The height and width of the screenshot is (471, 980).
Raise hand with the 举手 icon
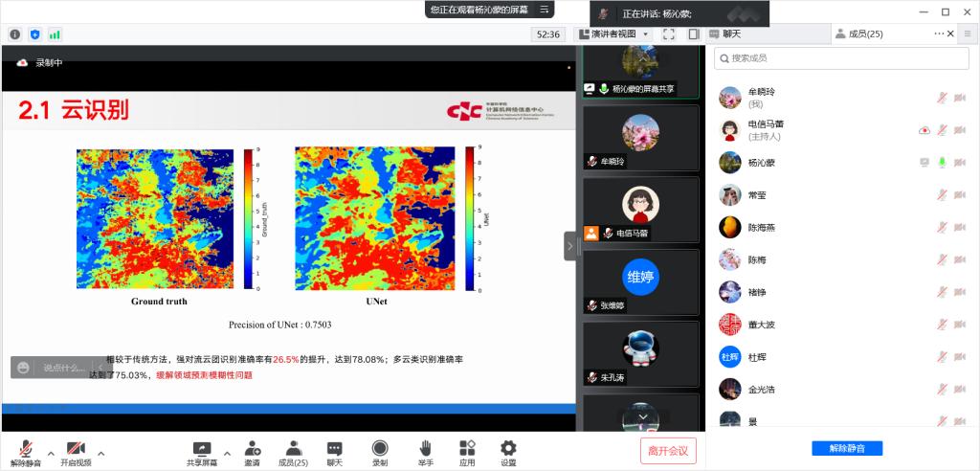tap(425, 453)
